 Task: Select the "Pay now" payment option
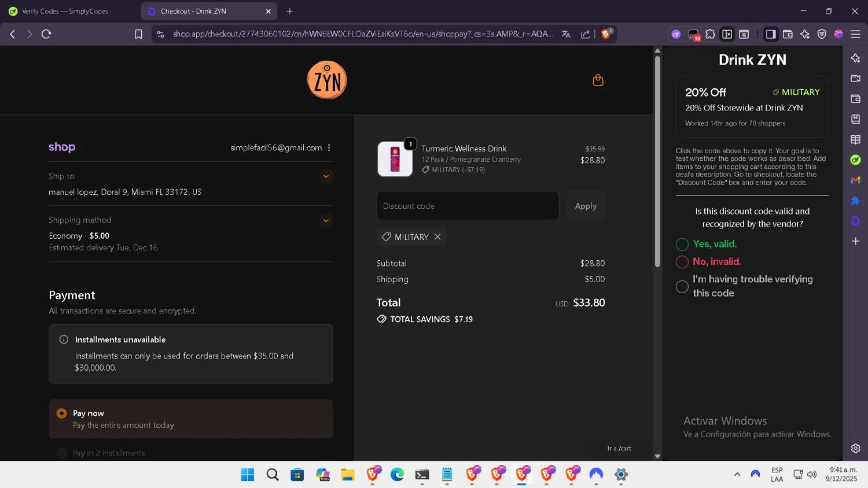point(62,413)
